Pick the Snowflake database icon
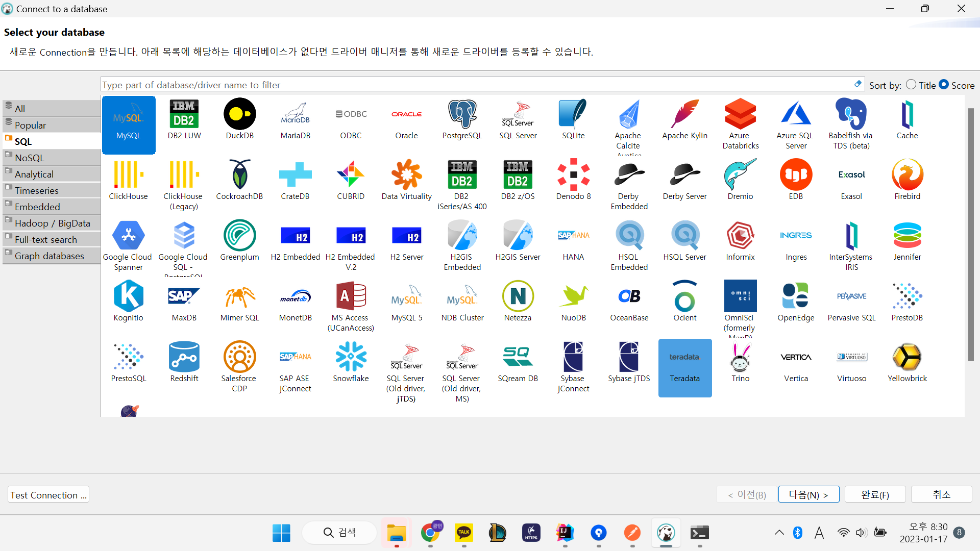Screen dimensions: 980x551 (x=351, y=357)
